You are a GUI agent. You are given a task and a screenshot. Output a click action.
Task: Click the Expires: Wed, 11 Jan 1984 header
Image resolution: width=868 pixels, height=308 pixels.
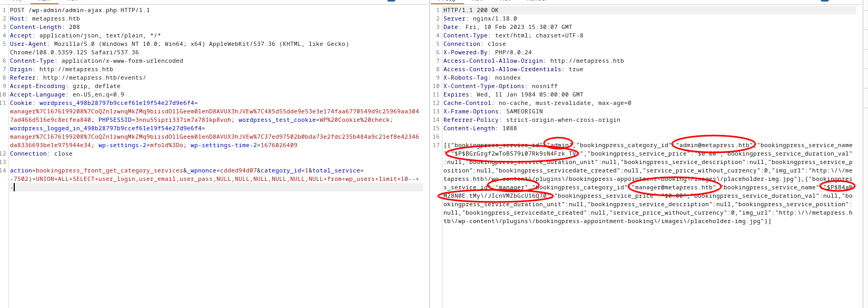click(514, 94)
